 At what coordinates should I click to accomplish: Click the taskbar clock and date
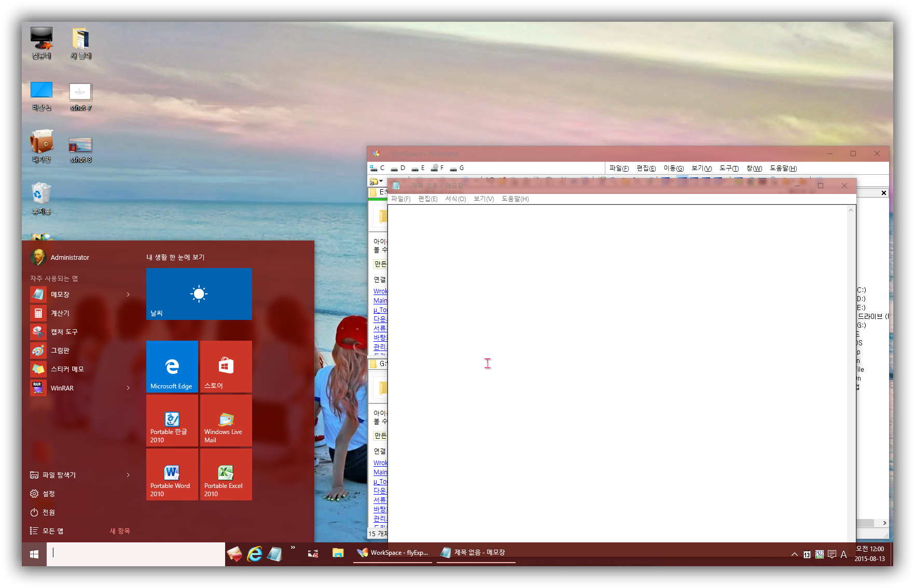click(870, 554)
